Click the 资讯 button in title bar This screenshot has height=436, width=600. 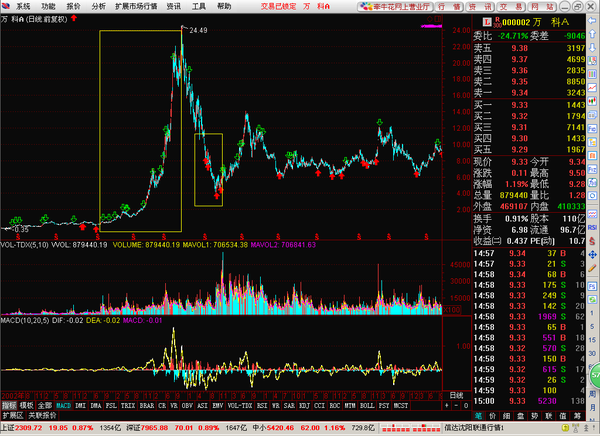coord(480,7)
